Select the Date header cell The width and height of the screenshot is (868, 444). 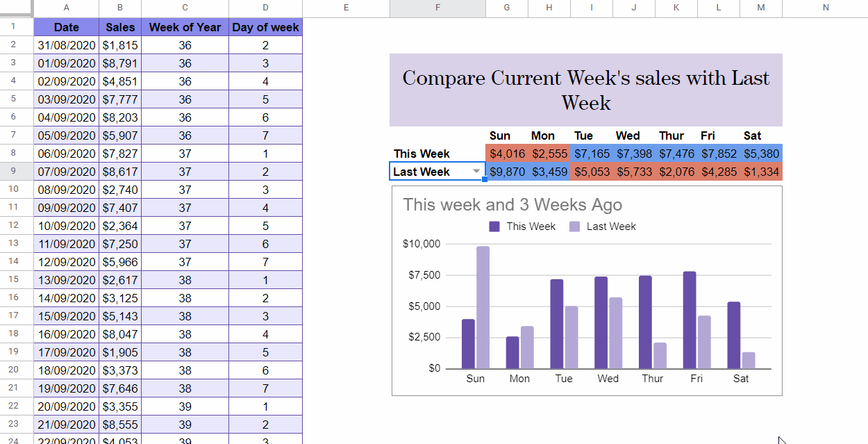tap(66, 26)
